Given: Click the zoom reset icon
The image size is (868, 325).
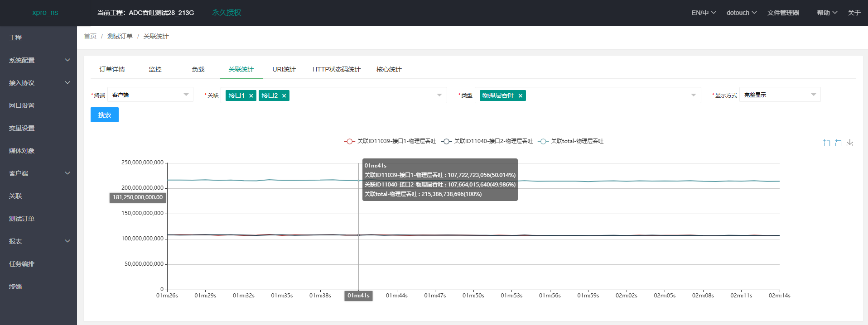Looking at the screenshot, I should [838, 143].
